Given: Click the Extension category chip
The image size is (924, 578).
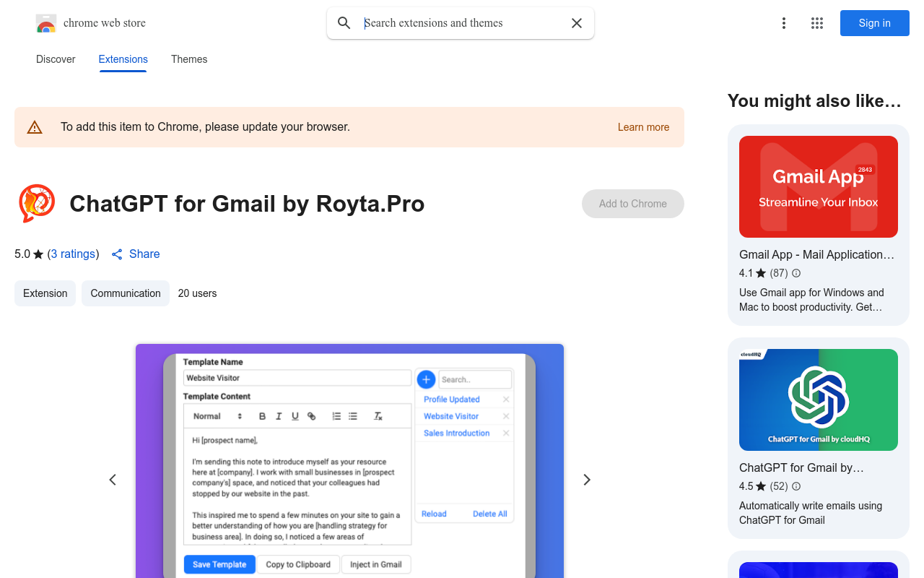Looking at the screenshot, I should tap(45, 293).
